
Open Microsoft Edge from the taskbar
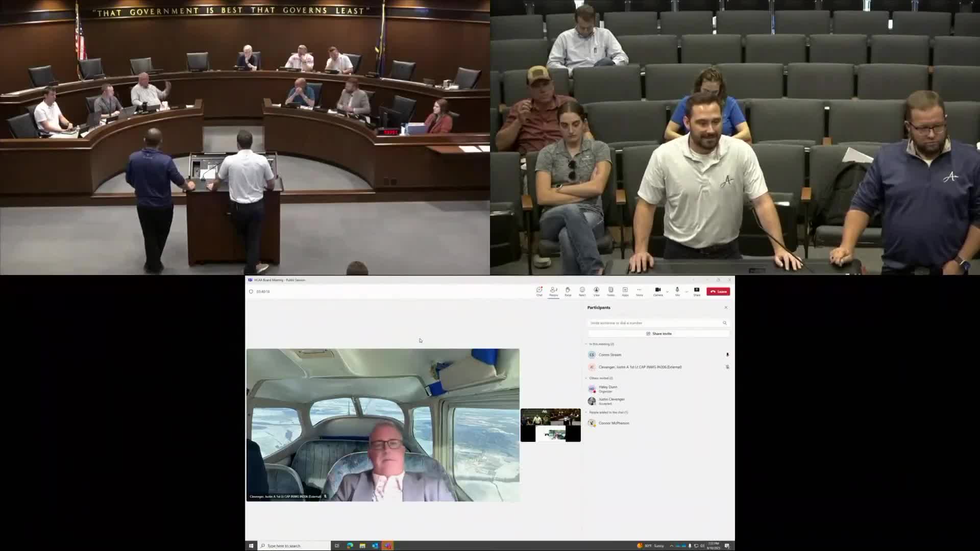click(350, 545)
